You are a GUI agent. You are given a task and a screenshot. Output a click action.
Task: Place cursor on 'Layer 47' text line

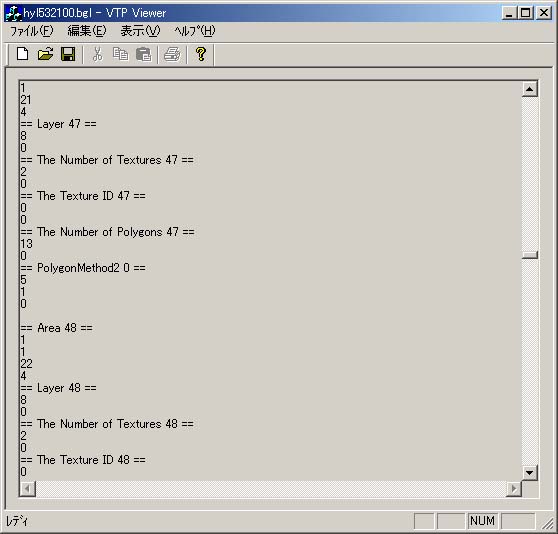58,124
